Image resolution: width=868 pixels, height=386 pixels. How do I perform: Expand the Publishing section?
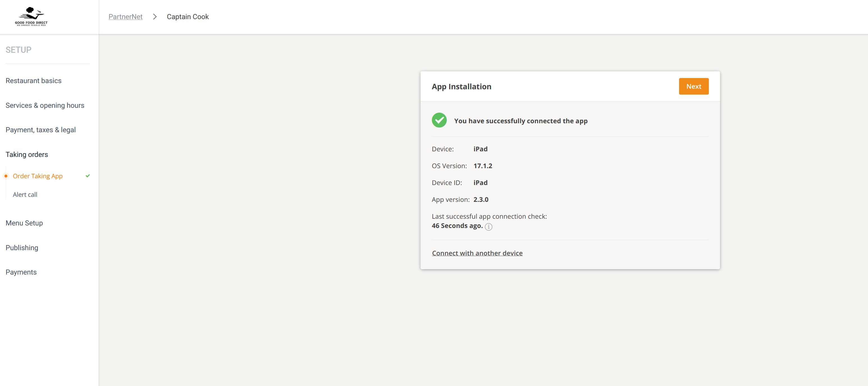(x=22, y=248)
